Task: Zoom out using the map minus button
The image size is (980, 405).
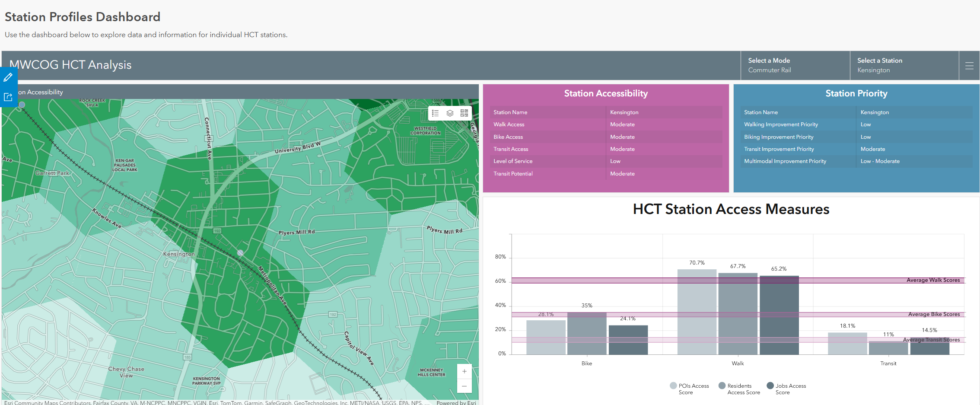Action: tap(464, 386)
